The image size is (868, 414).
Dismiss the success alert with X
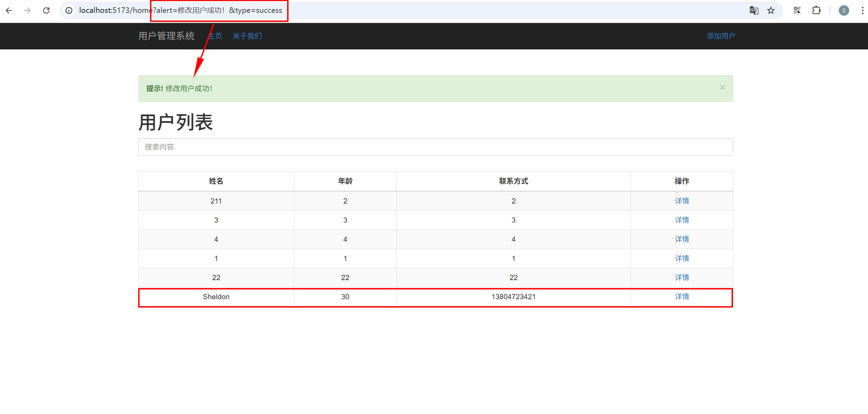coord(722,88)
